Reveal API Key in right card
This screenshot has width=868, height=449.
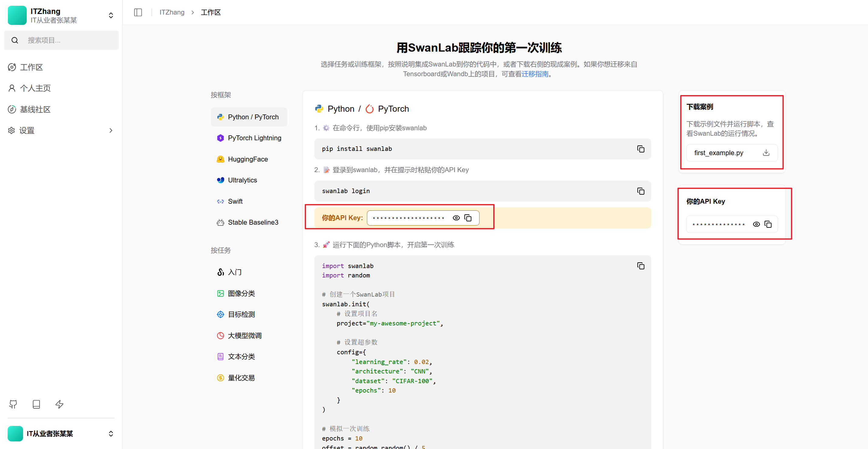[x=757, y=224]
